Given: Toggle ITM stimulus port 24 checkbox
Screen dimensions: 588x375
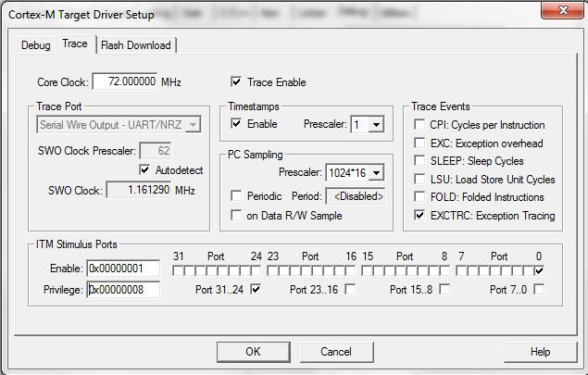Looking at the screenshot, I should (x=256, y=270).
